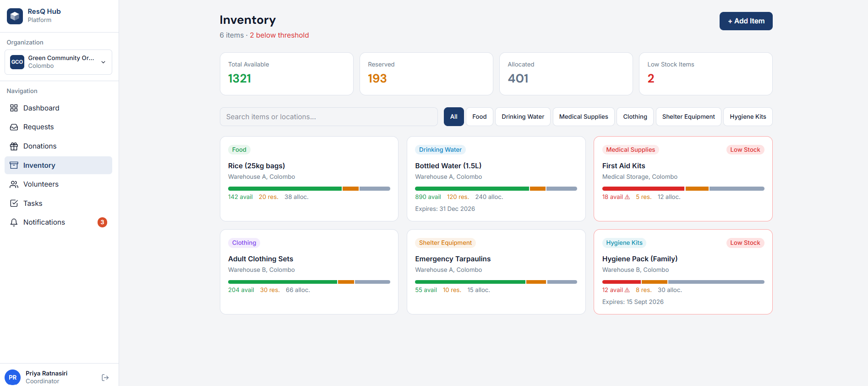Navigate to Volunteers
The height and width of the screenshot is (386, 868).
(58, 184)
